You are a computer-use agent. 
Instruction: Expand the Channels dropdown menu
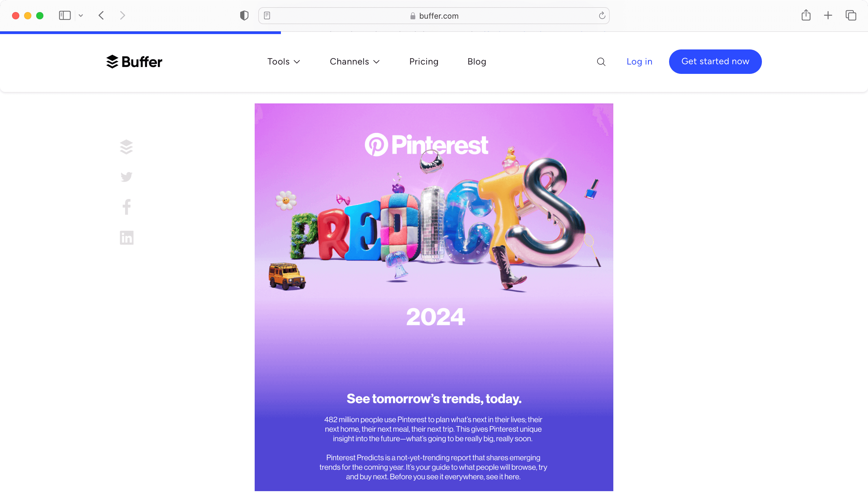[x=355, y=62]
